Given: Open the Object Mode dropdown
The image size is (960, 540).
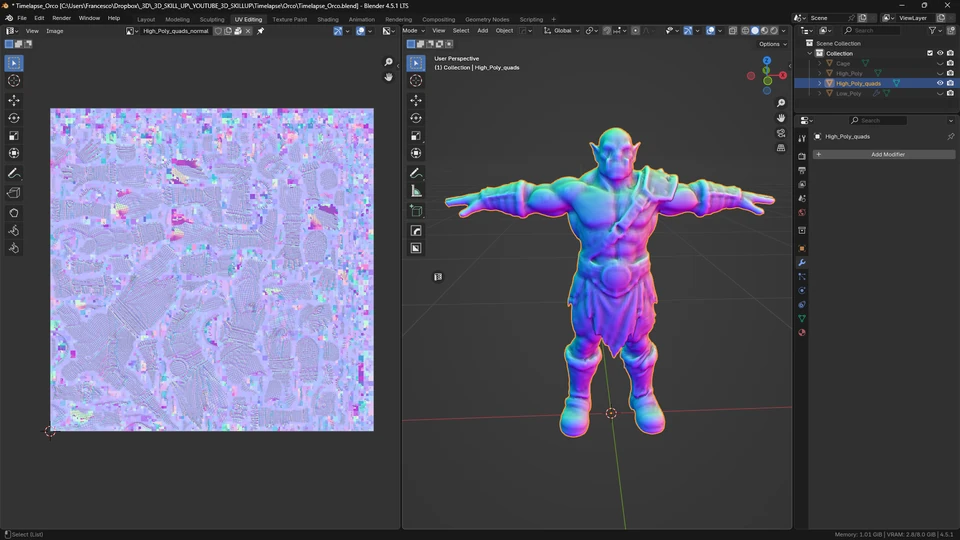Looking at the screenshot, I should click(x=413, y=31).
